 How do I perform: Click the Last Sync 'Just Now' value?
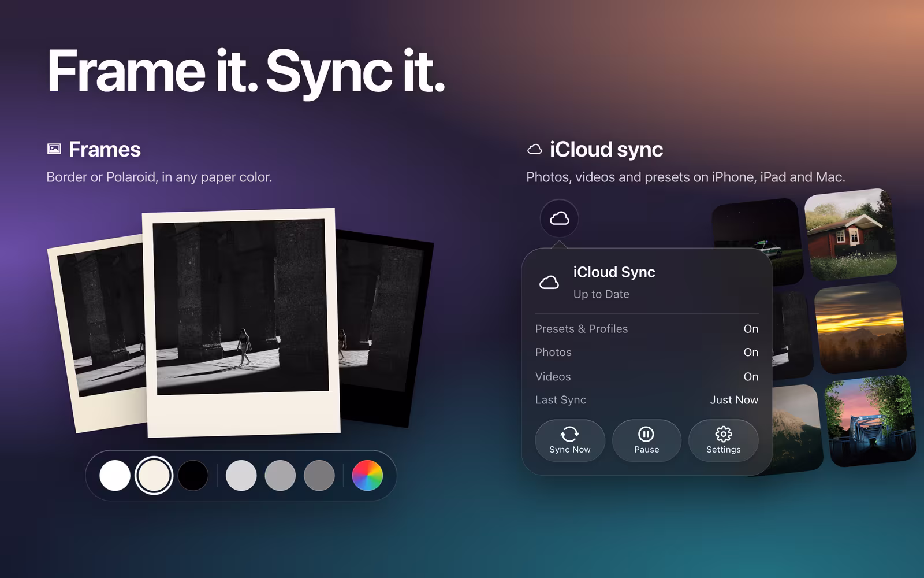[x=734, y=400]
